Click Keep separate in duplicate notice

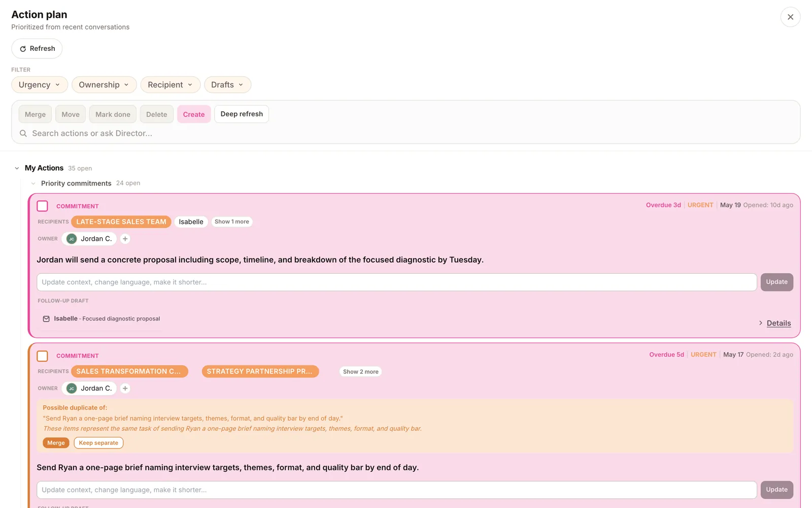click(x=98, y=443)
